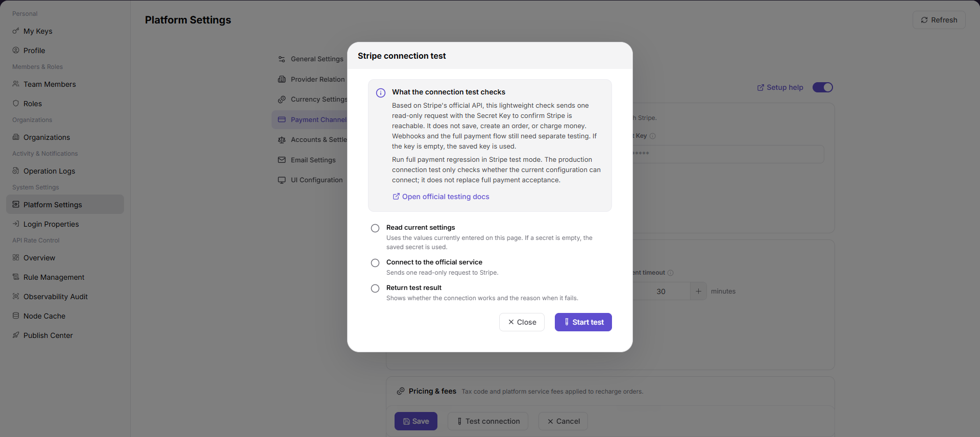Screen dimensions: 980x437
Task: Click the timeout minutes value field
Action: tap(661, 292)
